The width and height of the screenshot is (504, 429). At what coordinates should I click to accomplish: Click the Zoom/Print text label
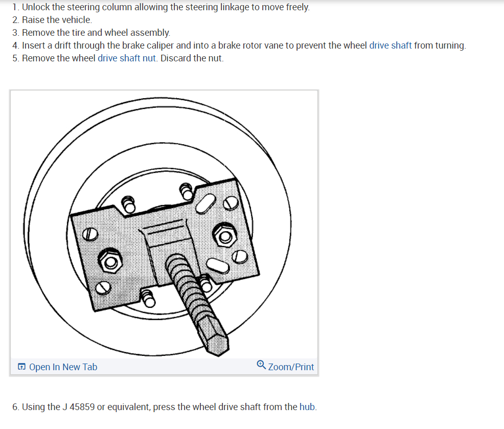(x=291, y=367)
